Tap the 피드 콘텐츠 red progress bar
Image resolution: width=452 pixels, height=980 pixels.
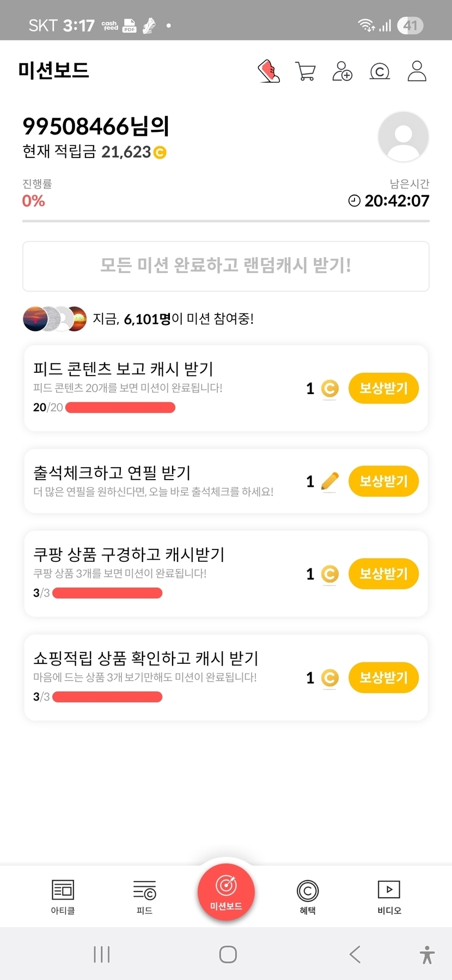point(120,408)
